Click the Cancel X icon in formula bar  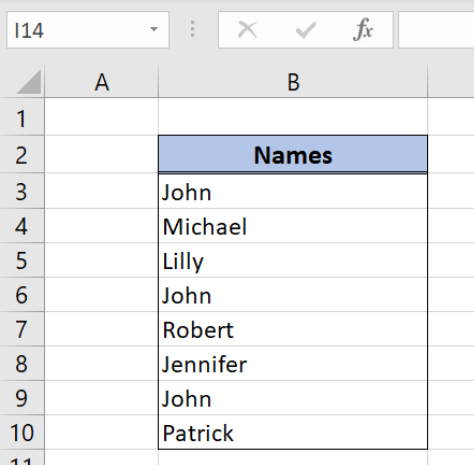tap(247, 30)
